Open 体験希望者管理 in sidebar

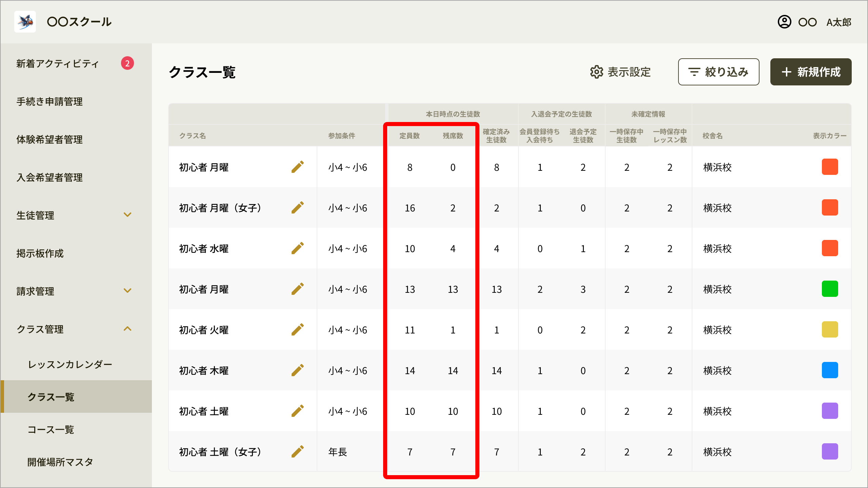coord(50,139)
